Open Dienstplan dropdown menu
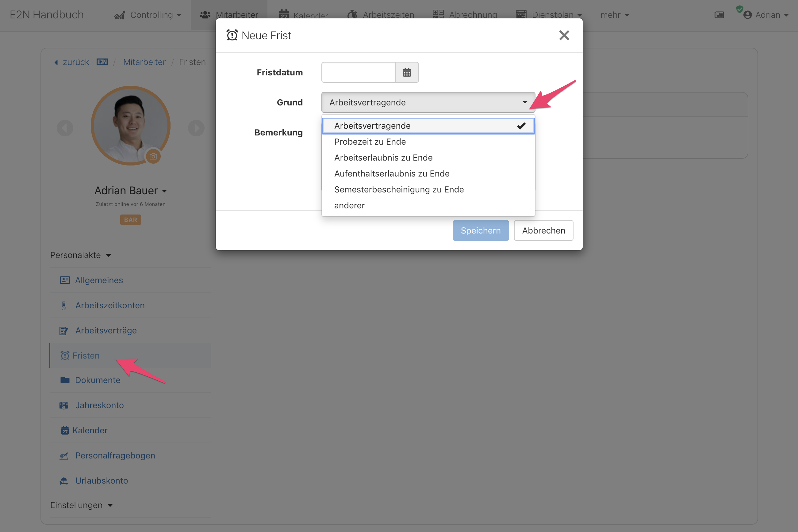 pos(549,15)
